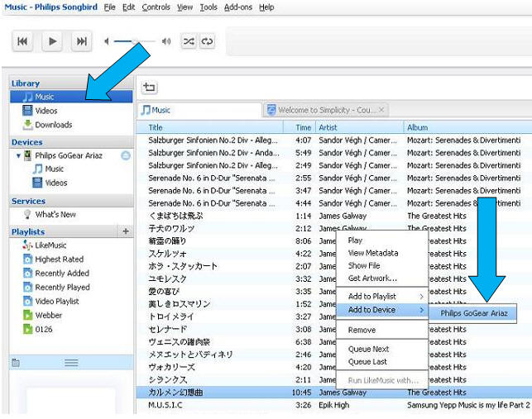This screenshot has height=419, width=532.
Task: Open the Webber playlist
Action: tap(49, 315)
